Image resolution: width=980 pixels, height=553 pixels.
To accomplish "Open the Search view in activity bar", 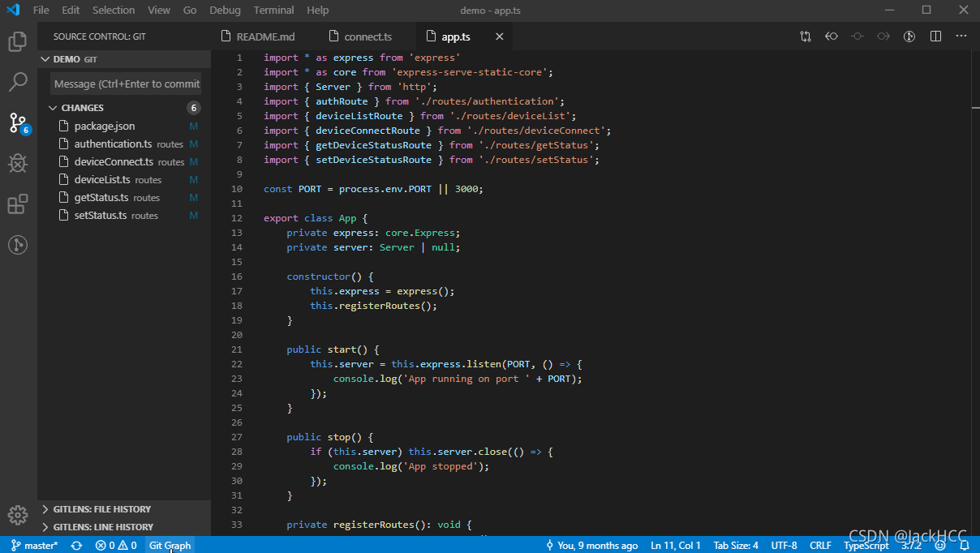I will pyautogui.click(x=18, y=82).
